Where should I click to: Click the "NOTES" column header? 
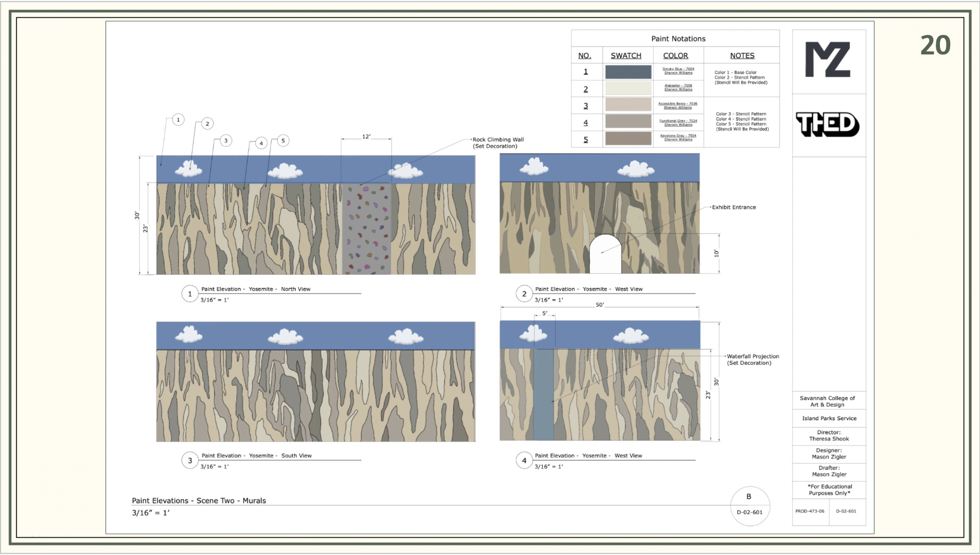pyautogui.click(x=742, y=55)
